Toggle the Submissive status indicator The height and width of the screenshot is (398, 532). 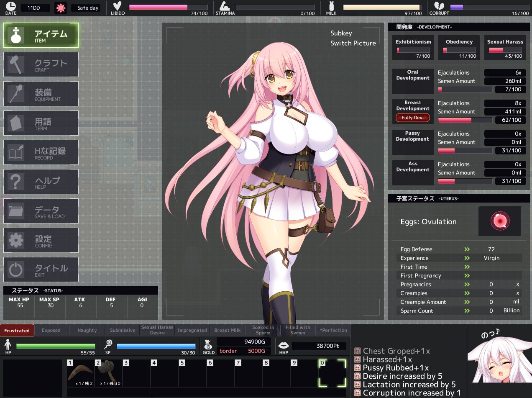coord(123,330)
